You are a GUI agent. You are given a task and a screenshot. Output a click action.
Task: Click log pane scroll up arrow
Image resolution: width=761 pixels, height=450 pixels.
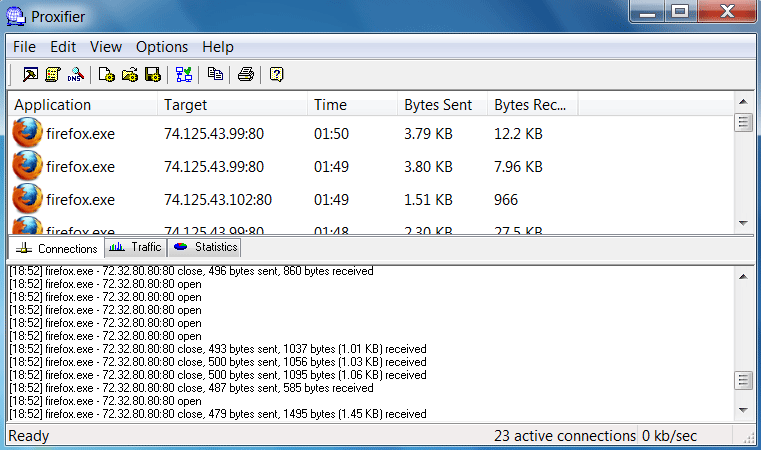pyautogui.click(x=743, y=274)
